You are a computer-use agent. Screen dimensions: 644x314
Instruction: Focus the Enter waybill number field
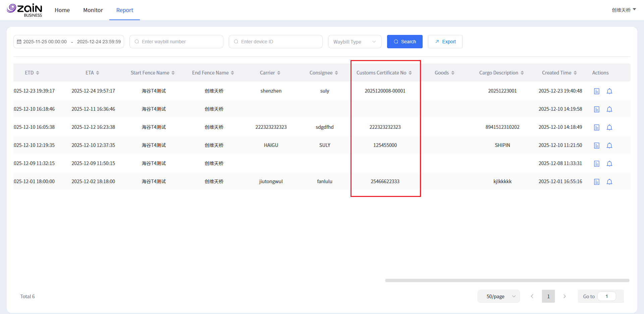pyautogui.click(x=180, y=42)
